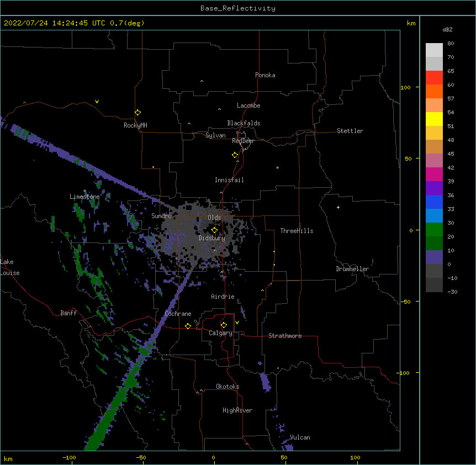The width and height of the screenshot is (476, 465).
Task: Click the dBZ legend heading
Action: 447,29
